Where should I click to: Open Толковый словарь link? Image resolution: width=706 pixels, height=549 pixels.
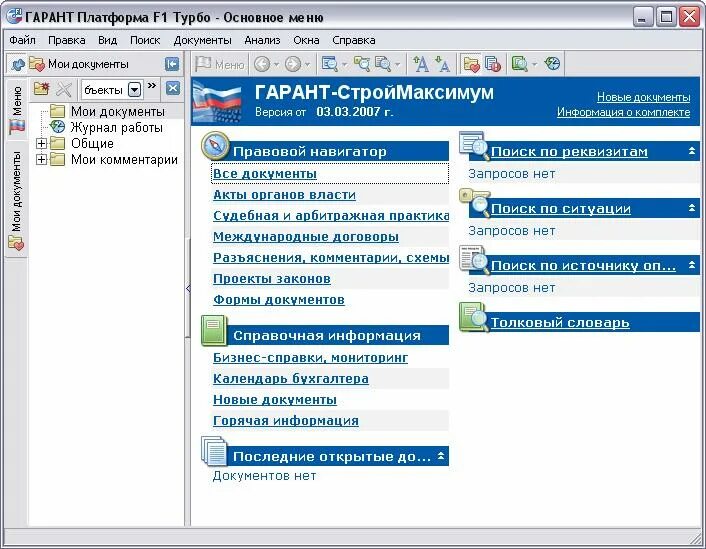(560, 322)
